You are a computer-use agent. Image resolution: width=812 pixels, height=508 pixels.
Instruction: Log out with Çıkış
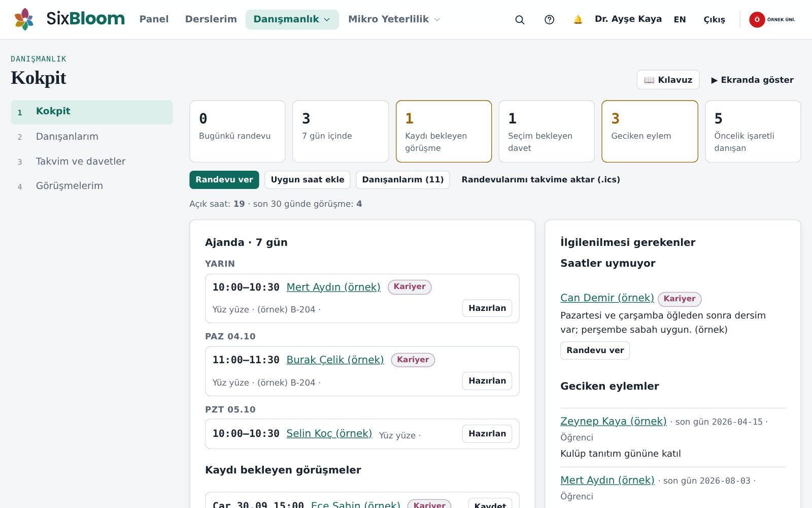714,19
